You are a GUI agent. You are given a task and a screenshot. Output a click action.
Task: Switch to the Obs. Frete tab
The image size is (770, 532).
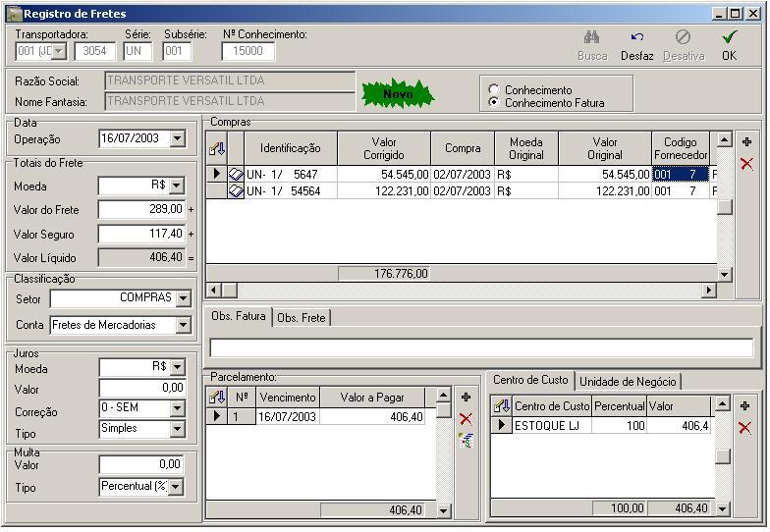302,317
